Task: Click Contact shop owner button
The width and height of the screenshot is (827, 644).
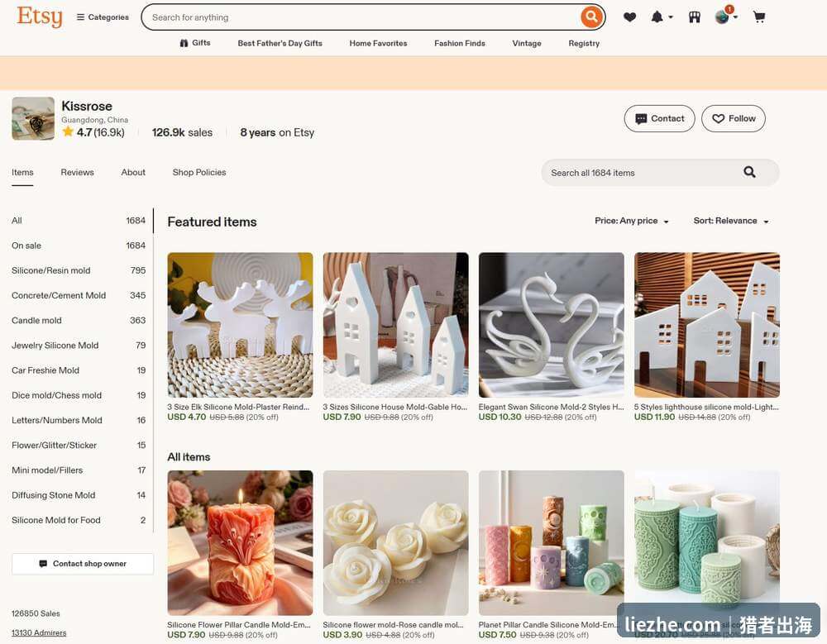Action: (83, 564)
